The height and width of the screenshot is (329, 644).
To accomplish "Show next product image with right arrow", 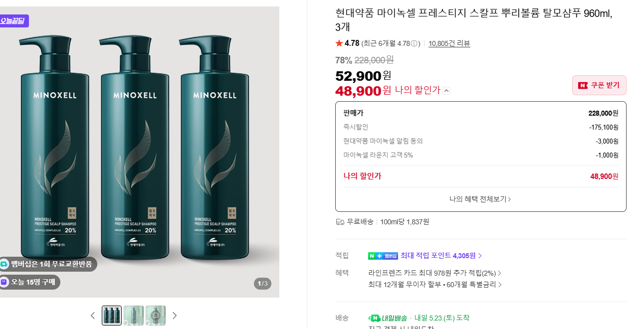I will pyautogui.click(x=175, y=316).
